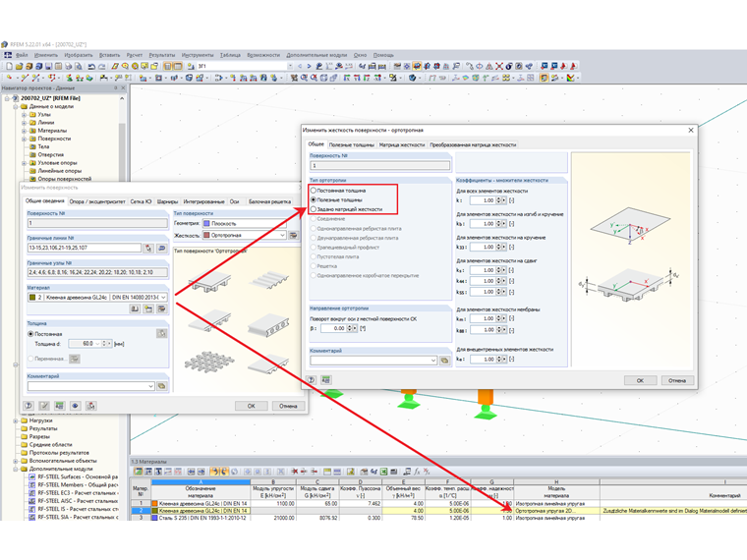
Task: Click new material icon below material field
Action: pos(148,309)
